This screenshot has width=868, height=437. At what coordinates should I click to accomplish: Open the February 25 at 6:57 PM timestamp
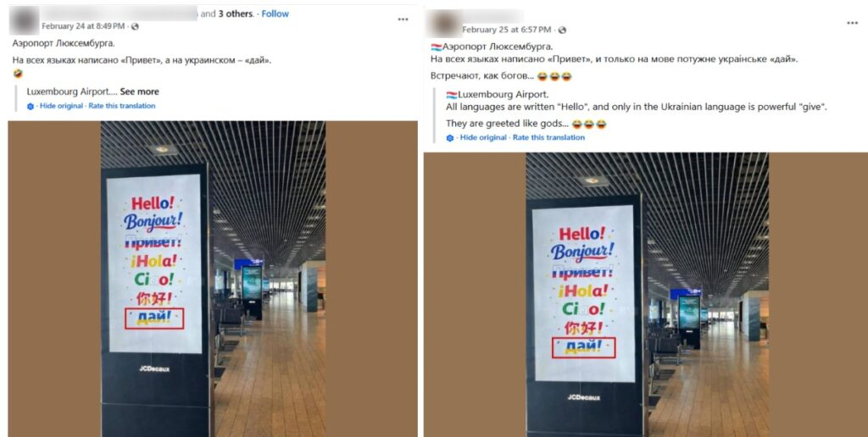coord(507,30)
